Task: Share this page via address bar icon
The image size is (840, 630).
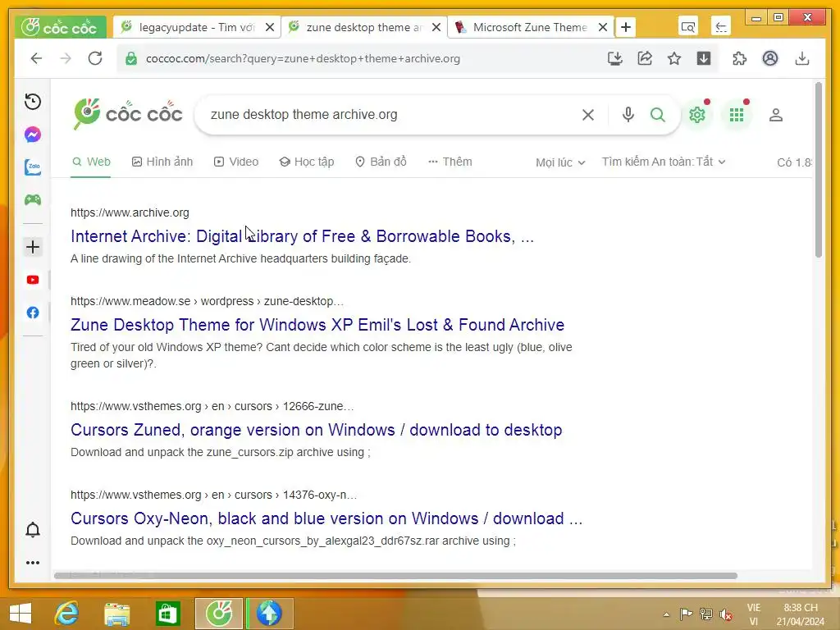Action: tap(645, 58)
